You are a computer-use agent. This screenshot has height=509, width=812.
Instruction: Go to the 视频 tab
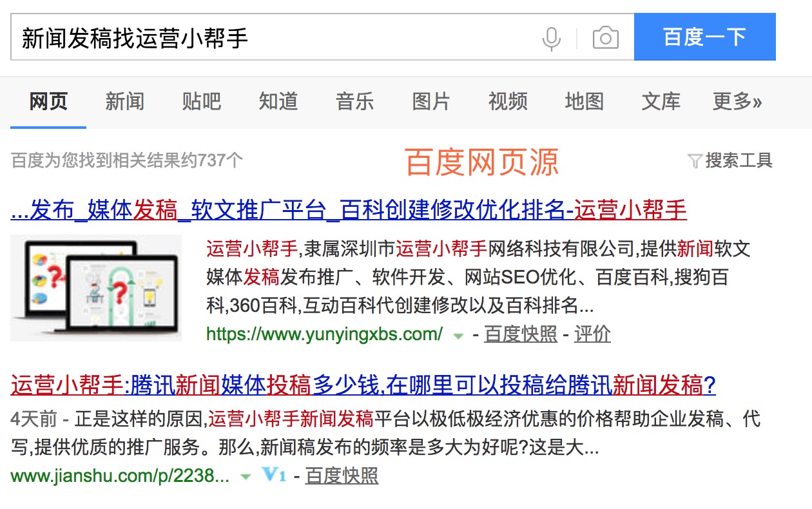[508, 101]
